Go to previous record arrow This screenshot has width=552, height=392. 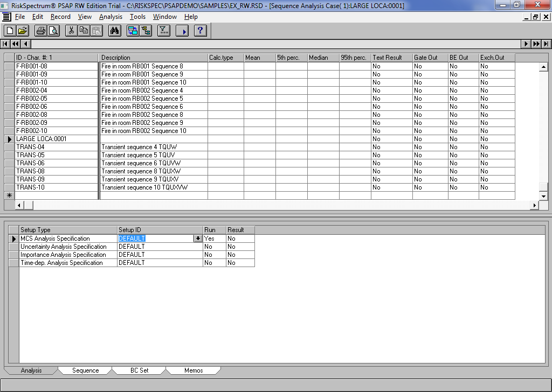tap(26, 44)
